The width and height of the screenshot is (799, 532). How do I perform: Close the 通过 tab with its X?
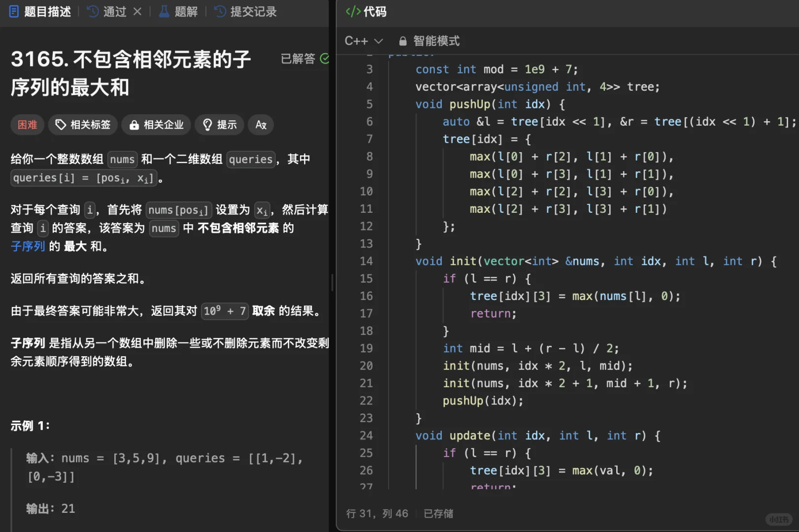tap(137, 11)
